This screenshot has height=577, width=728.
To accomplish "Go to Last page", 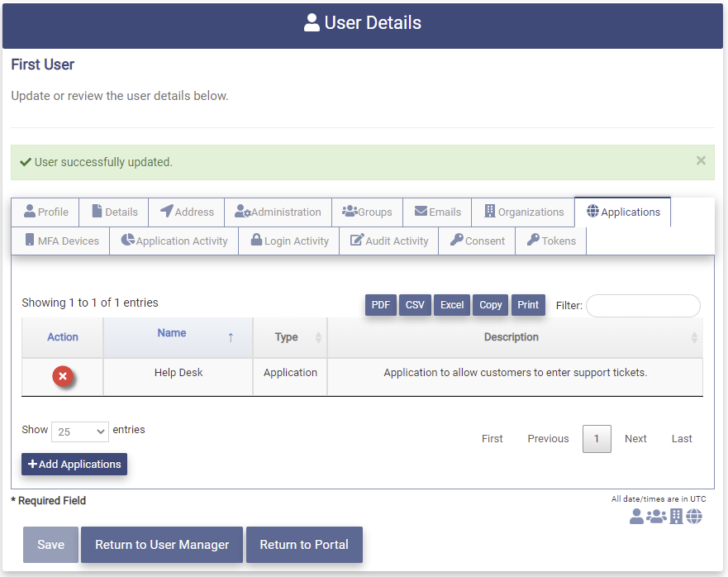I will (682, 439).
